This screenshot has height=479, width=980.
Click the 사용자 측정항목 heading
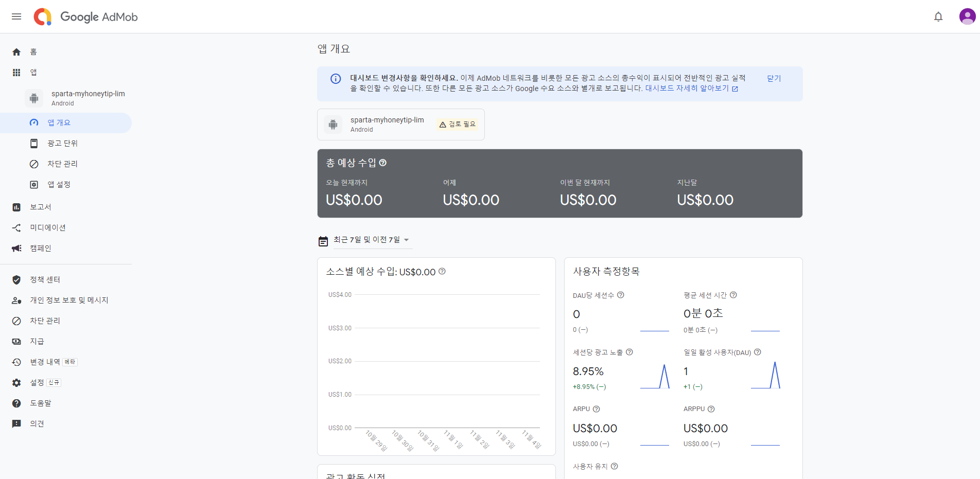606,271
